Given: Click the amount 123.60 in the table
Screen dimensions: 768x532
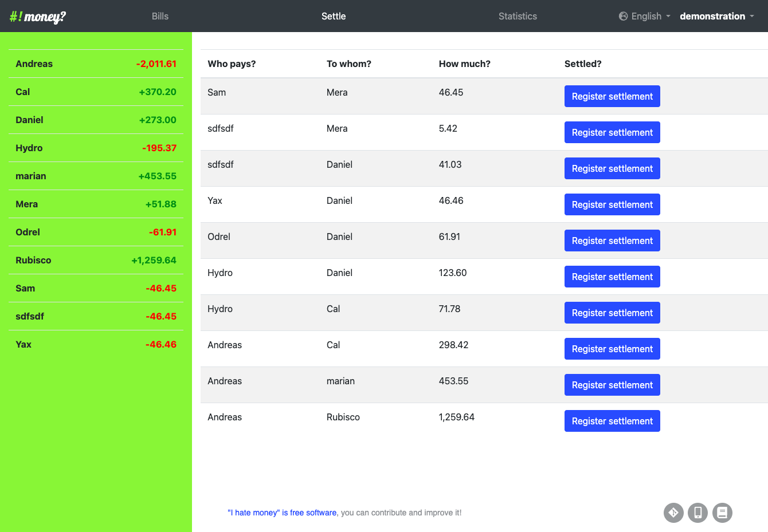Looking at the screenshot, I should 453,273.
